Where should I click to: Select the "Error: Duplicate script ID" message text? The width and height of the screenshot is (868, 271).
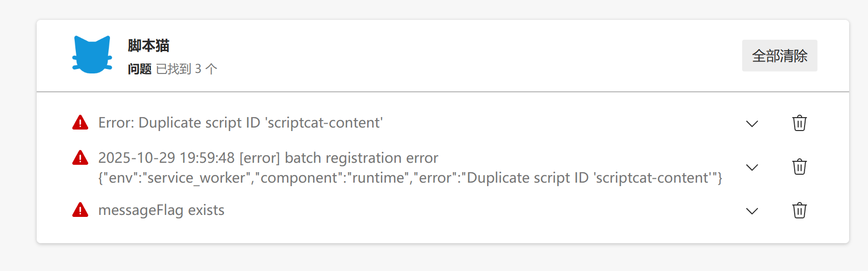(x=240, y=123)
